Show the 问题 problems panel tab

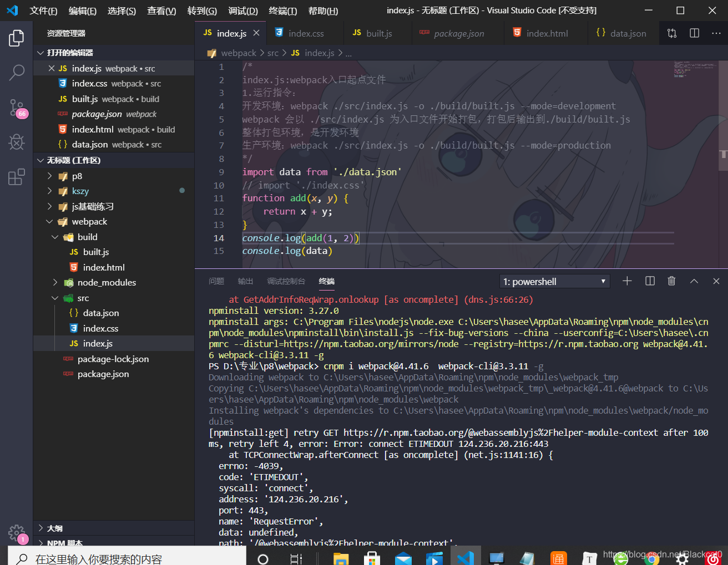[216, 281]
